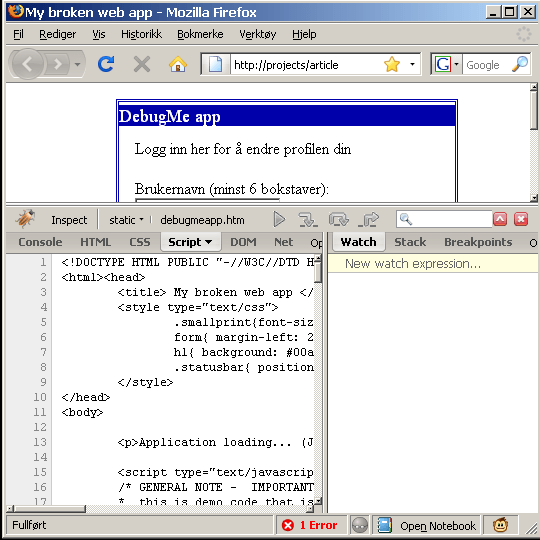Select the Breakpoints side panel tab

click(478, 242)
